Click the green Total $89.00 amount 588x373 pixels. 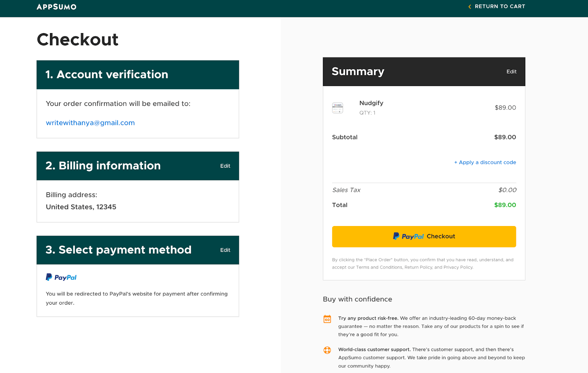505,205
